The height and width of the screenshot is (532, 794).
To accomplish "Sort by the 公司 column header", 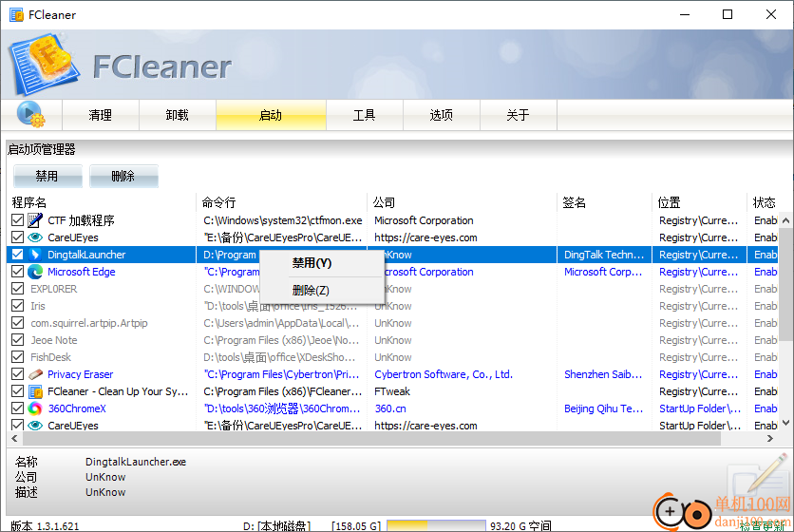I will pyautogui.click(x=462, y=202).
